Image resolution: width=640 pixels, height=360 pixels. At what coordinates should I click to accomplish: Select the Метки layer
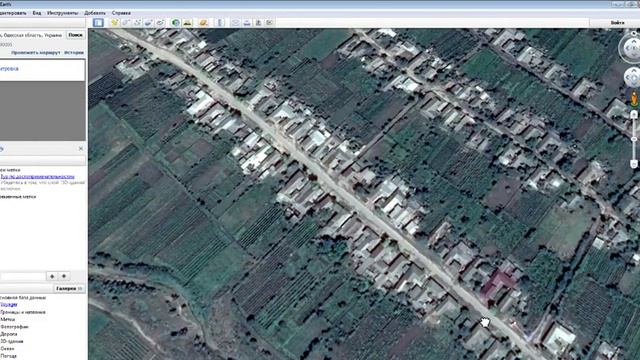(7, 320)
